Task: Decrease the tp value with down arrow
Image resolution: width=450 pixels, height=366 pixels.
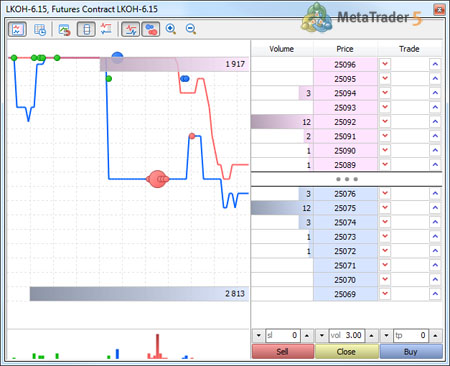Action: point(386,335)
